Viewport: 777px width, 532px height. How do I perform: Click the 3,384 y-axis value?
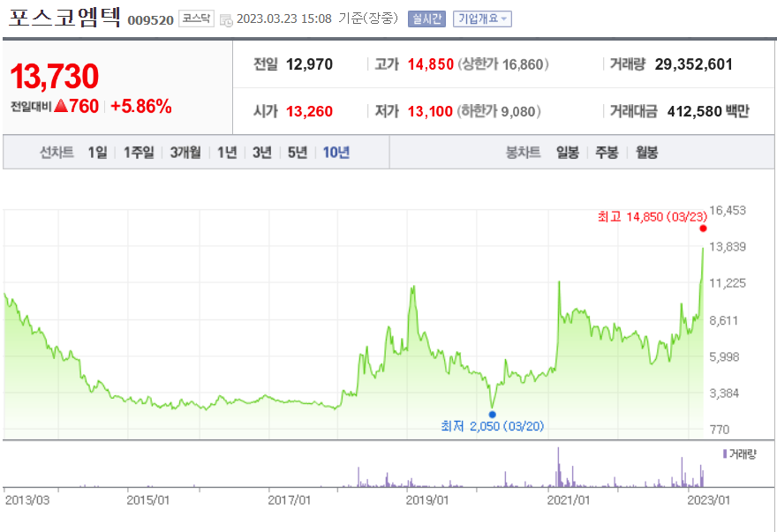(724, 393)
